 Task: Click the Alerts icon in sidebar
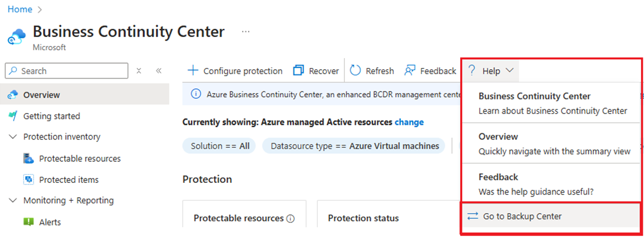(x=28, y=222)
